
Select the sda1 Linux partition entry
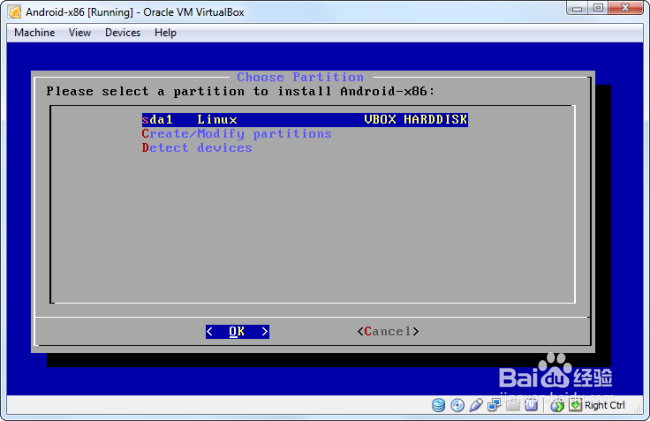(305, 120)
